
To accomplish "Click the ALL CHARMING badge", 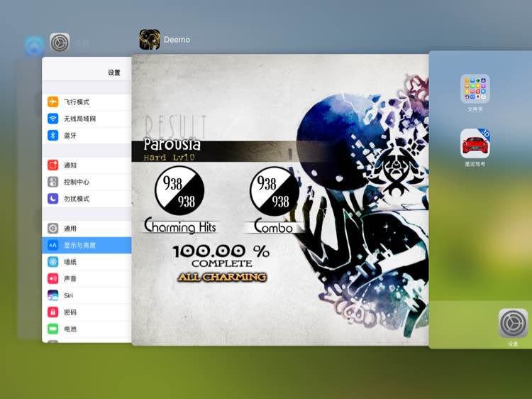I will click(x=222, y=278).
